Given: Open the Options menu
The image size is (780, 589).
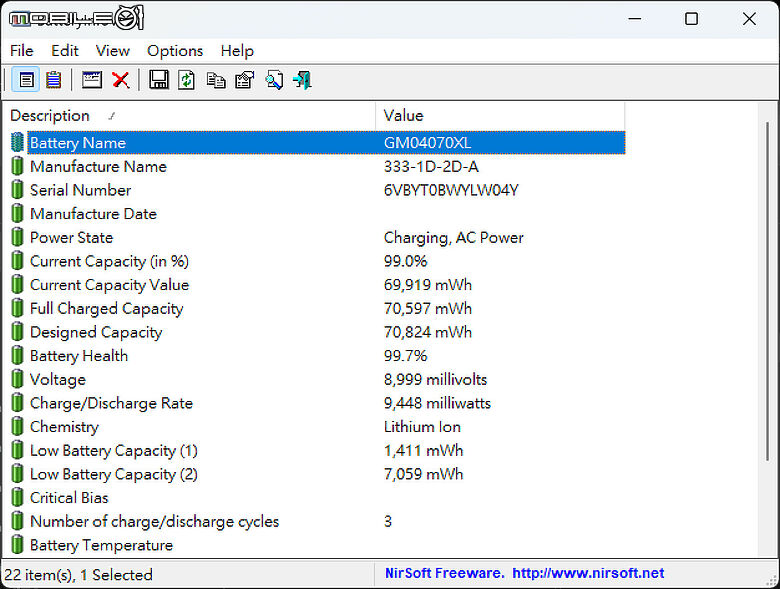Looking at the screenshot, I should tap(175, 51).
